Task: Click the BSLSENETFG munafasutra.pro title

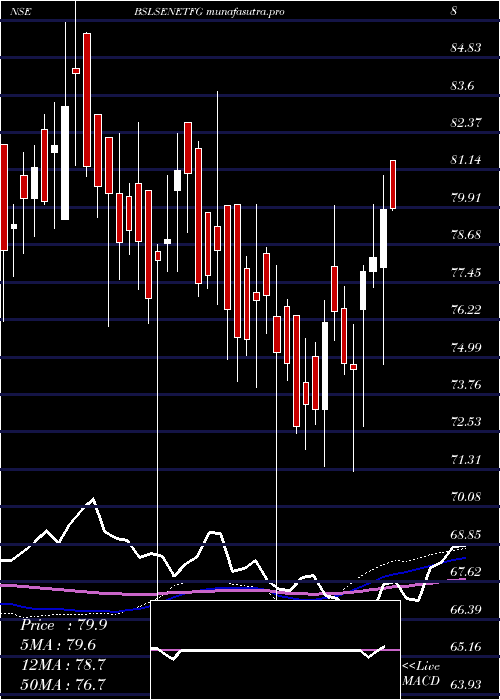Action: click(x=209, y=12)
